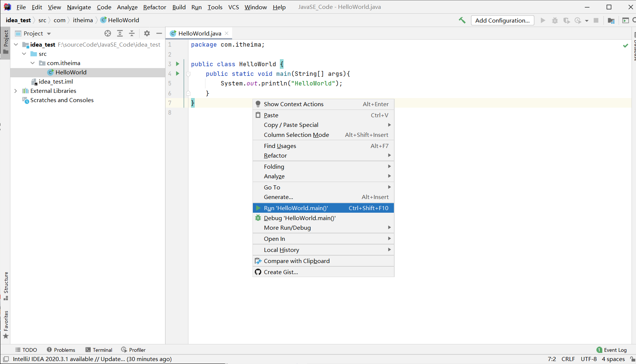The height and width of the screenshot is (364, 636).
Task: Click the UTF-8 encoding in status bar
Action: (589, 359)
